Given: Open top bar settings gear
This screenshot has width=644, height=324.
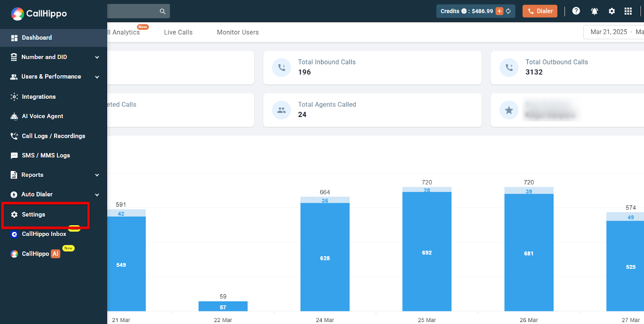Looking at the screenshot, I should click(x=612, y=11).
